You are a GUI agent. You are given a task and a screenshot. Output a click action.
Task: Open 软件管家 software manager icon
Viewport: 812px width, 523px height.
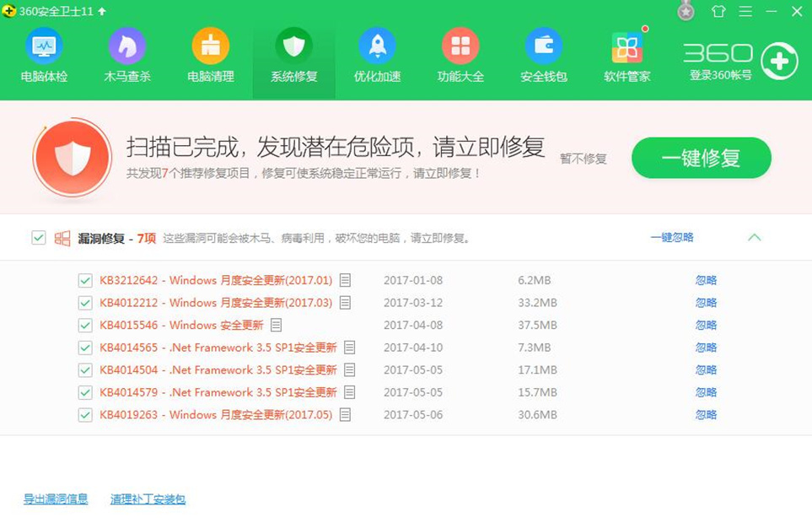coord(627,49)
